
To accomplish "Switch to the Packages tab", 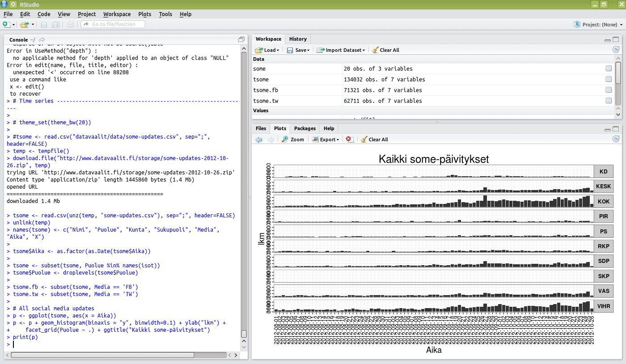I will pyautogui.click(x=305, y=128).
